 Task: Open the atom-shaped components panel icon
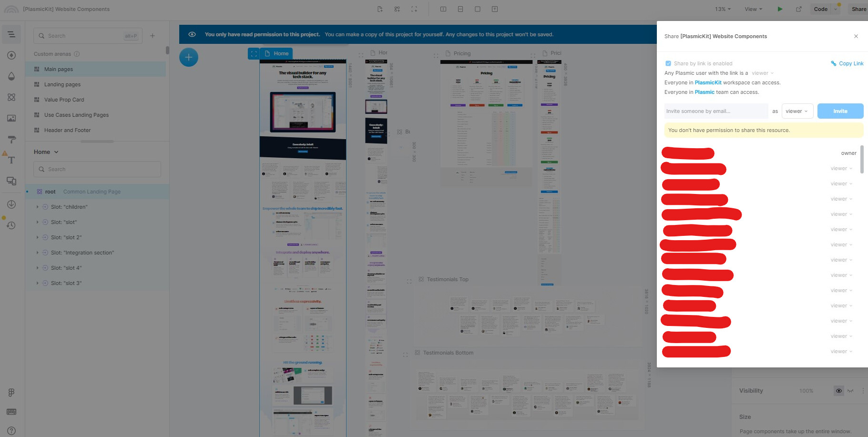click(11, 97)
